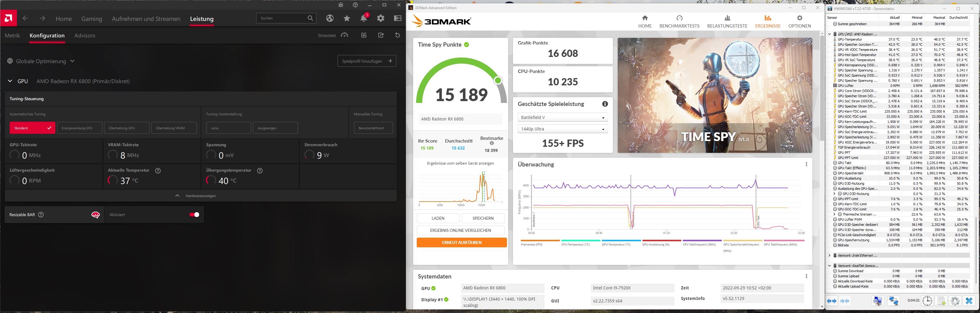Click the Time Spy preview thumbnail

click(715, 95)
